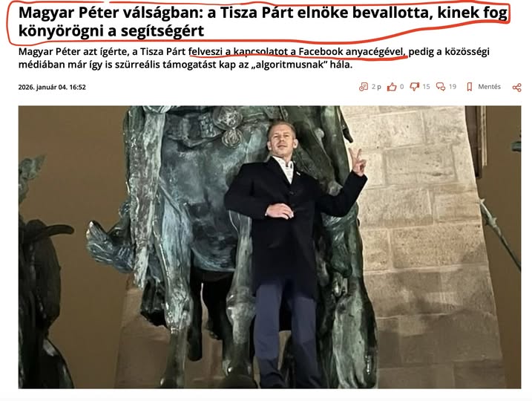This screenshot has height=401, width=532.
Task: Click the publication date 2026. január 04.
Action: point(52,88)
